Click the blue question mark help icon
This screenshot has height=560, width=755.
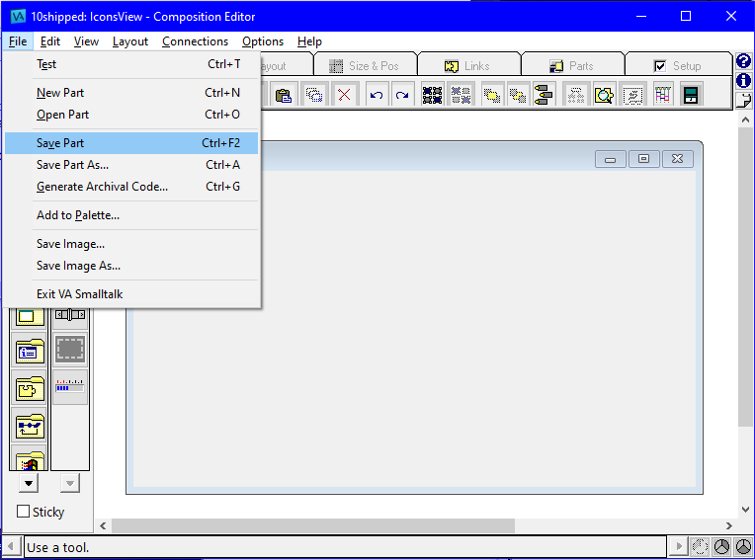[744, 61]
